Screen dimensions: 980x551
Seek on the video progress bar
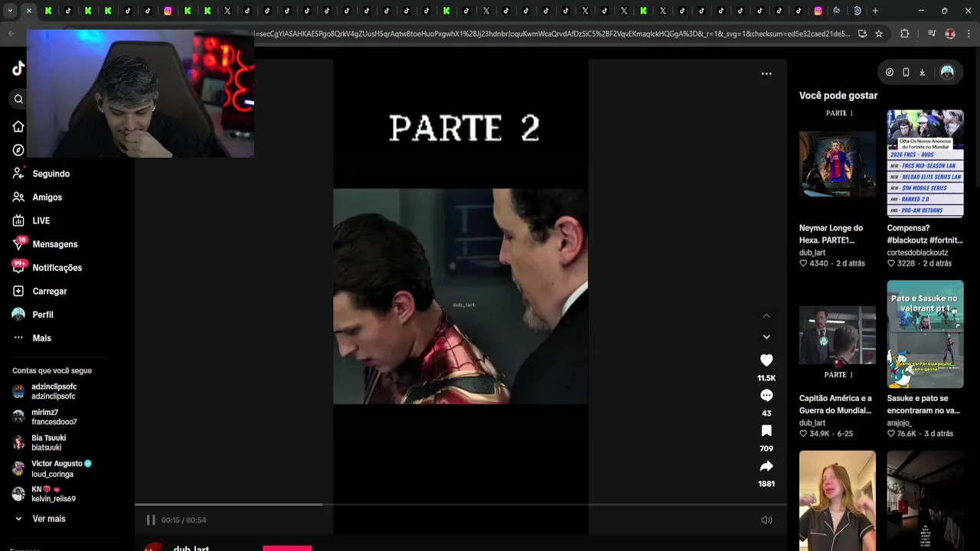[461, 504]
